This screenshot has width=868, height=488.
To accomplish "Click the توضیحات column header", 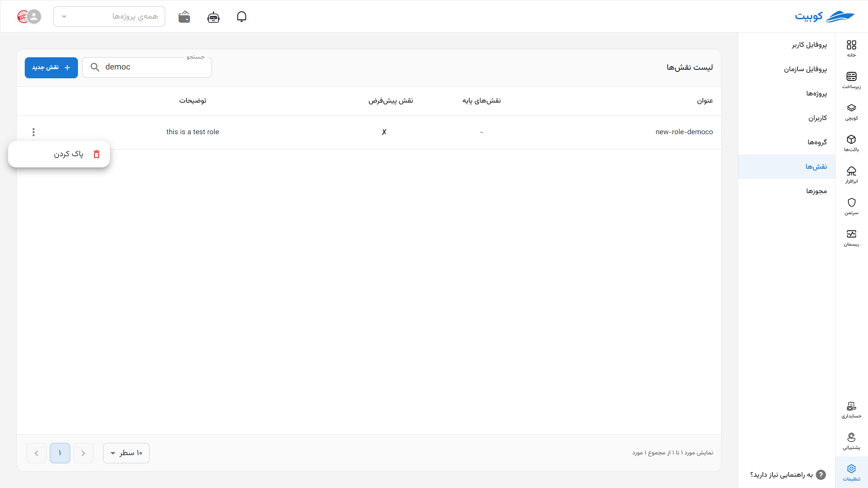I will coord(193,101).
